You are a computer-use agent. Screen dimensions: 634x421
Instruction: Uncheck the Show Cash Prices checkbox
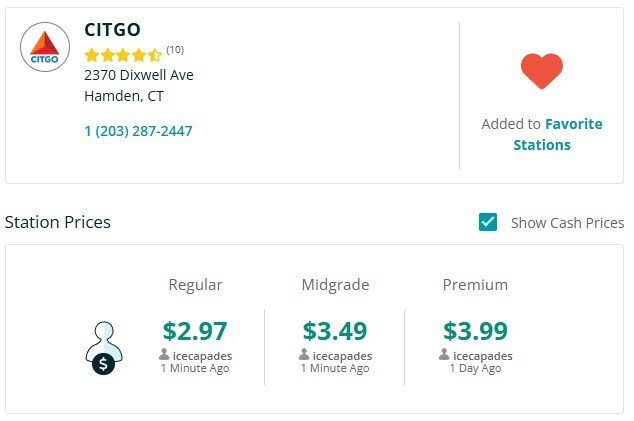tap(488, 222)
